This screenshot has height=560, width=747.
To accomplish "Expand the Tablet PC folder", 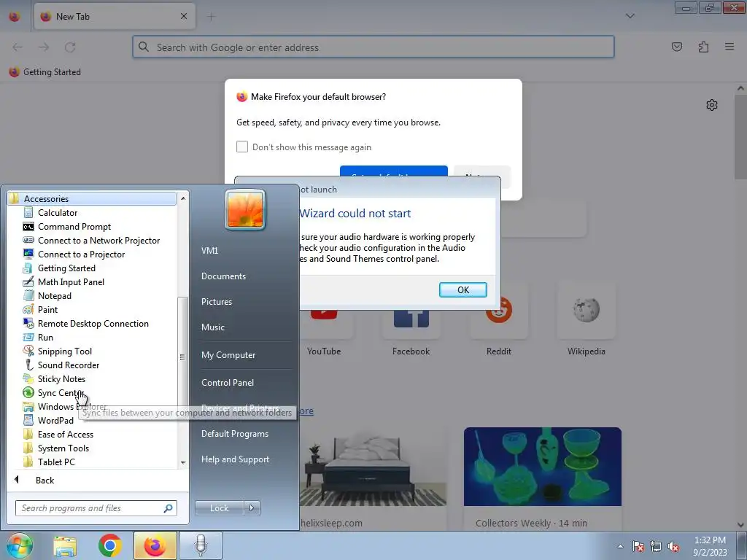I will pyautogui.click(x=55, y=462).
